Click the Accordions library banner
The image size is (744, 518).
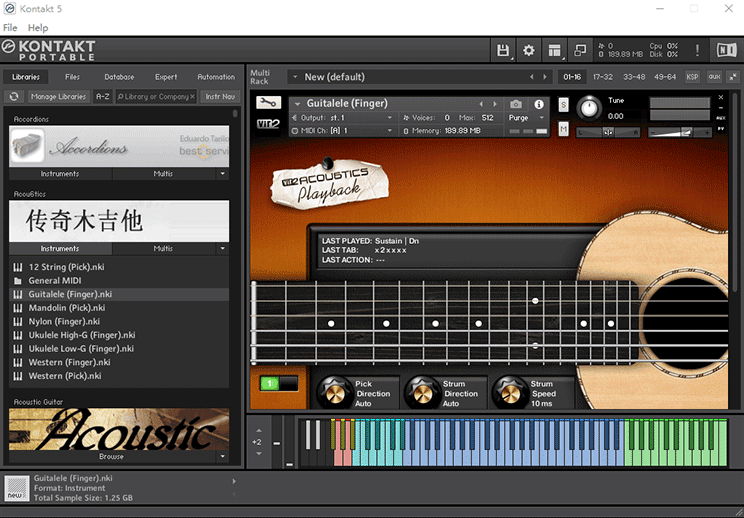(119, 146)
